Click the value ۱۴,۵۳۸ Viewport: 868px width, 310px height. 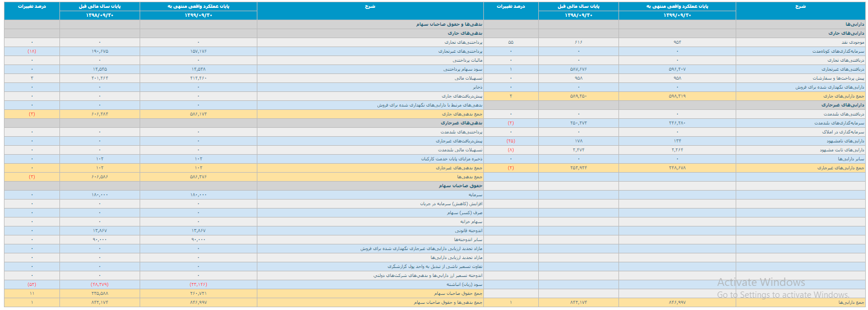point(198,69)
